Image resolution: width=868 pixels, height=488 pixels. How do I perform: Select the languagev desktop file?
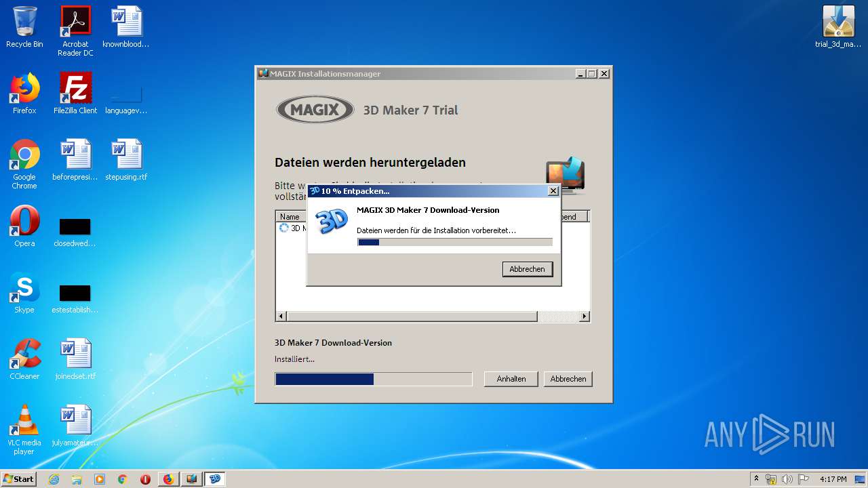pyautogui.click(x=126, y=99)
